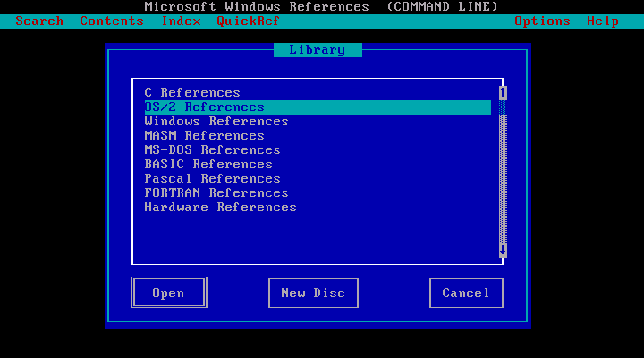Click the scrollbar up arrow
This screenshot has width=644, height=358.
tap(503, 93)
